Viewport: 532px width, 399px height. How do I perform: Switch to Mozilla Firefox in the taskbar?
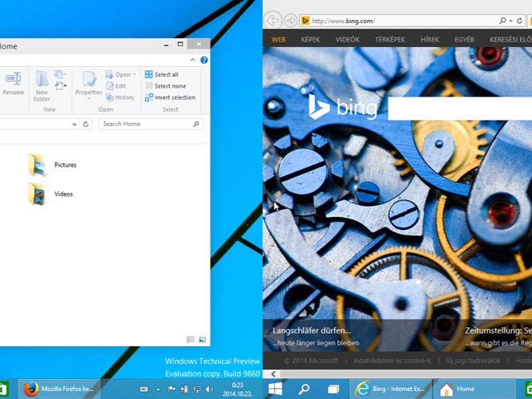click(59, 389)
